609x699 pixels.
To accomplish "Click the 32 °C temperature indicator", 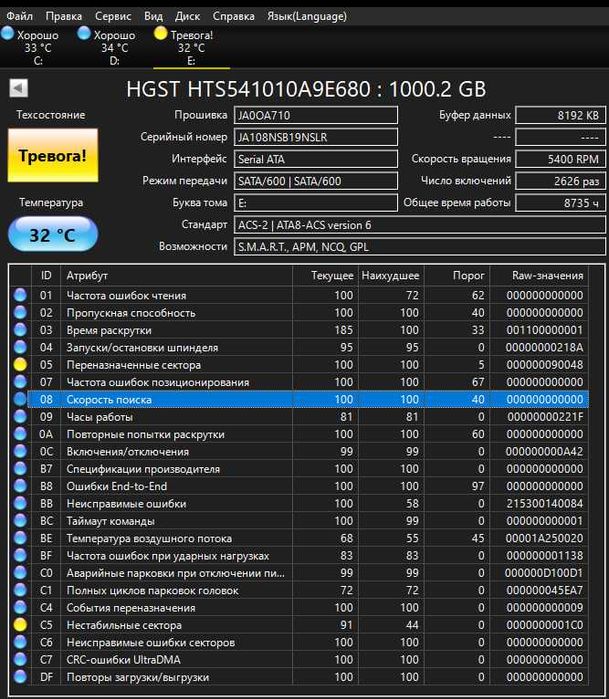I will coord(53,235).
